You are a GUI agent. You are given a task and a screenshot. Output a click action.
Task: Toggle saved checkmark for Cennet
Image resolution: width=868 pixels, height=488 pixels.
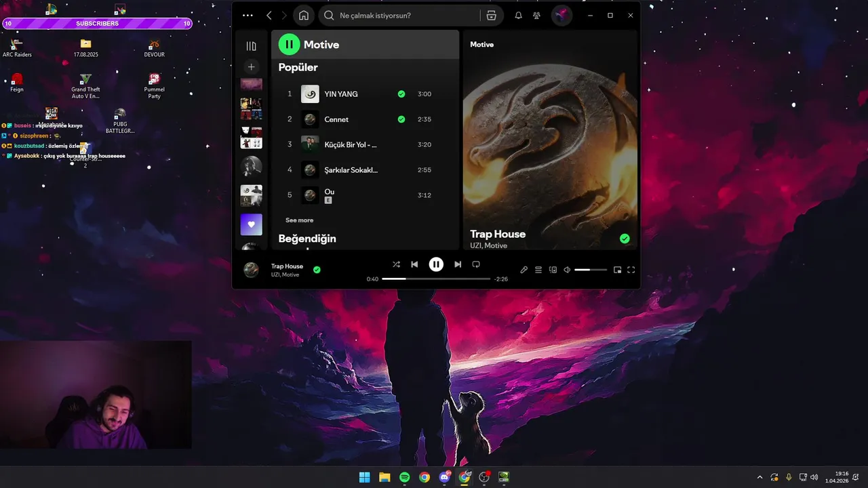(401, 119)
